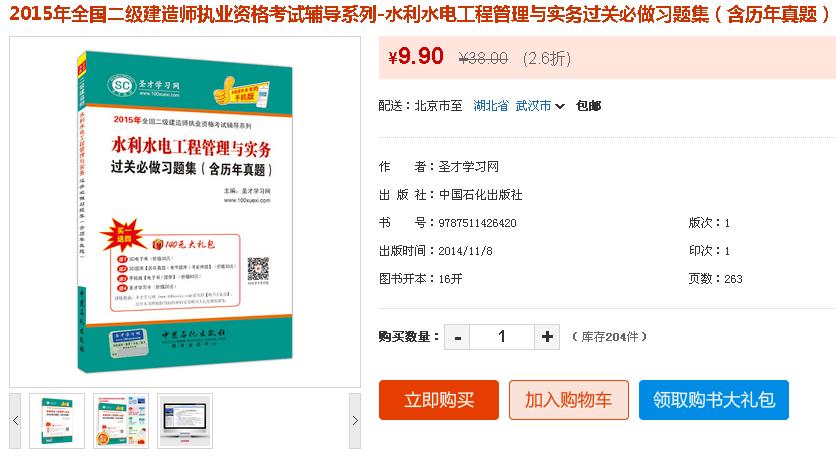Focus the 购买数量 quantity field

502,337
